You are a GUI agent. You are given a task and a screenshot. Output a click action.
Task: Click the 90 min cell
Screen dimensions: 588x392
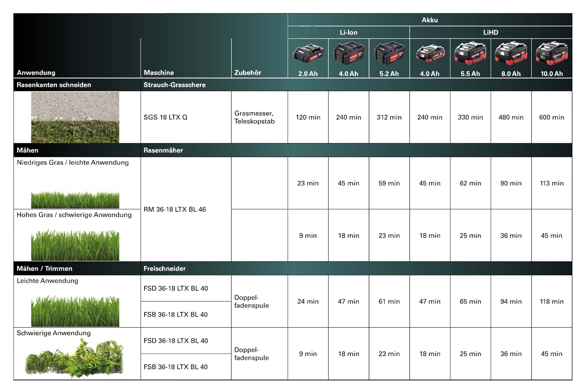tap(511, 183)
